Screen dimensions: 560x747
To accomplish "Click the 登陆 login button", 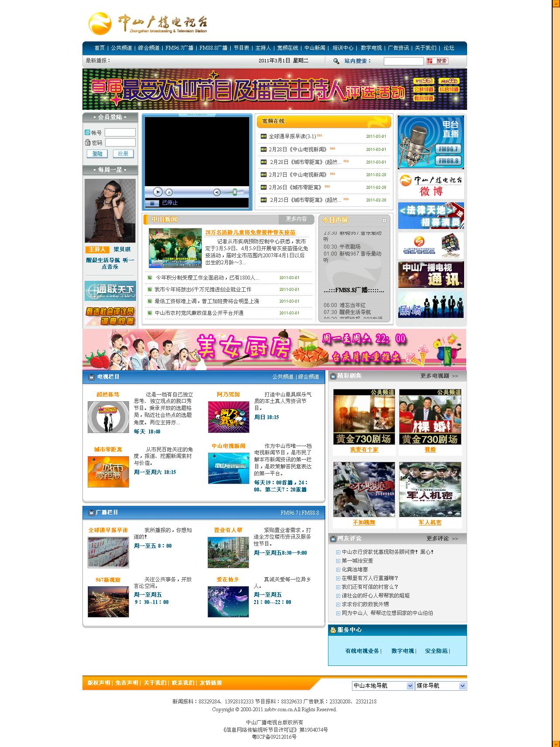I will coord(97,154).
